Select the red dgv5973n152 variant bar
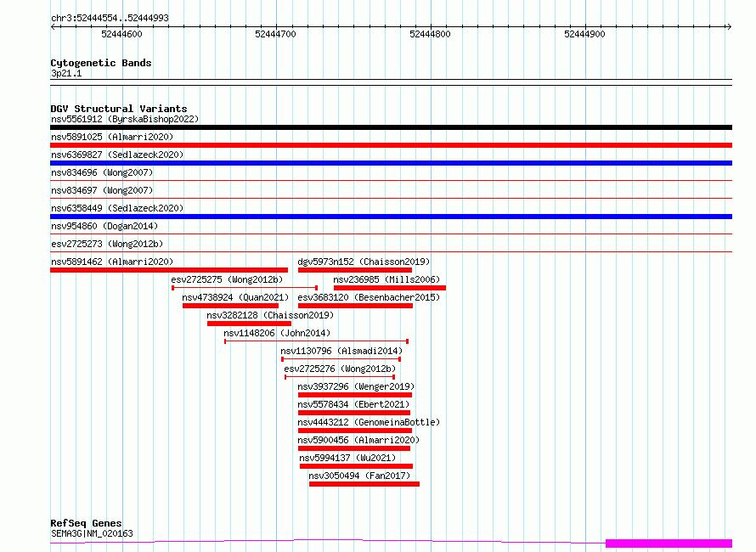 click(355, 270)
